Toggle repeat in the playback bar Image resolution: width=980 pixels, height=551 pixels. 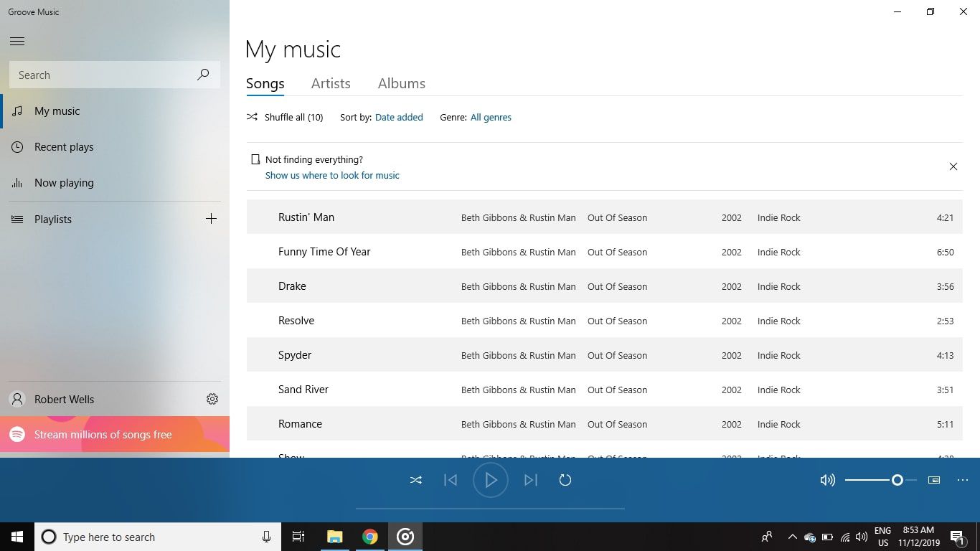point(565,480)
